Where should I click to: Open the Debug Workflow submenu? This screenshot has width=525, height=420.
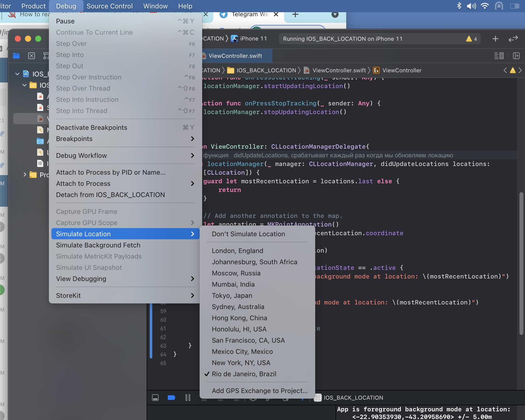(x=125, y=156)
